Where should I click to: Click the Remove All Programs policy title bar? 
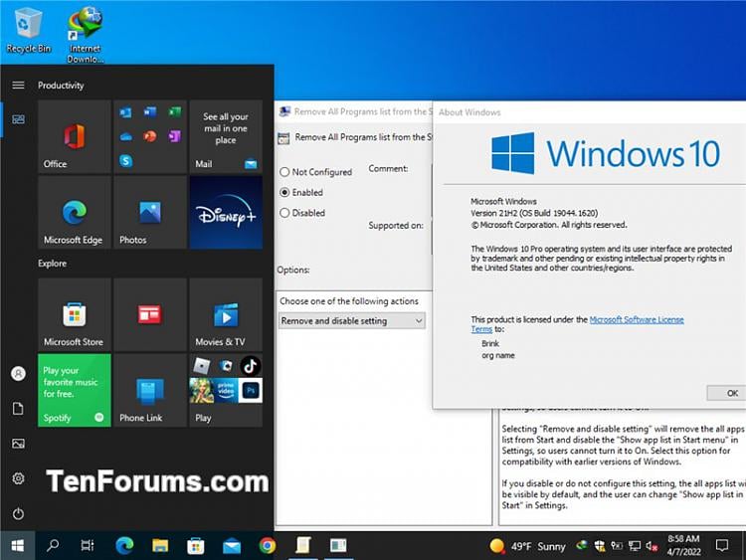click(354, 111)
